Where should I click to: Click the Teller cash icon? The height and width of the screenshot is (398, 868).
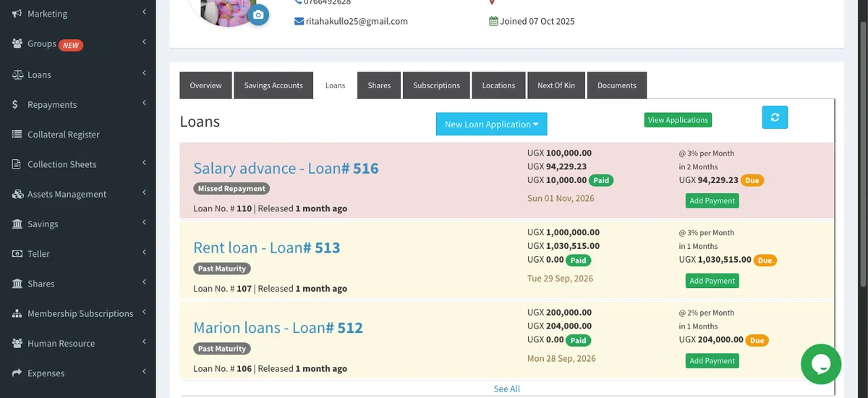pyautogui.click(x=17, y=254)
